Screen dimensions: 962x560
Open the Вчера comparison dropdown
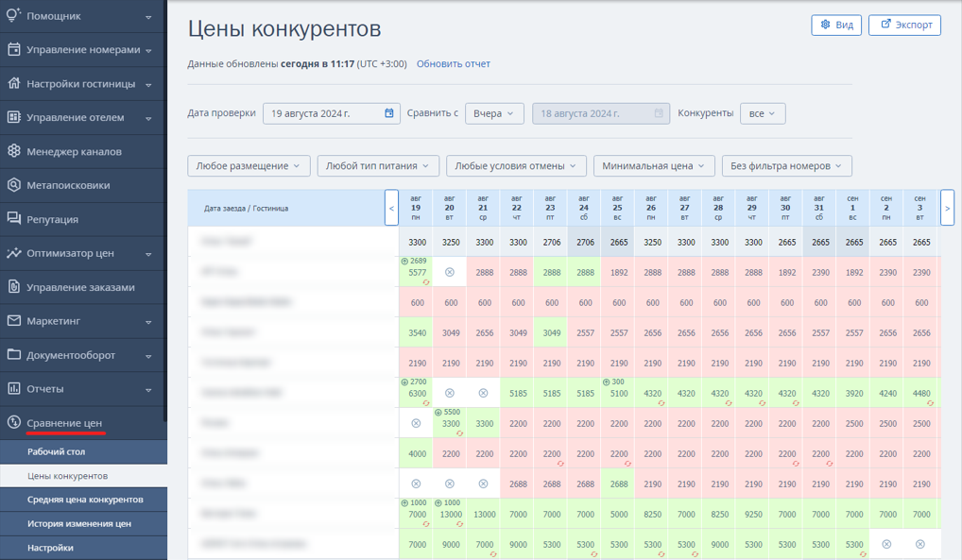pos(494,113)
